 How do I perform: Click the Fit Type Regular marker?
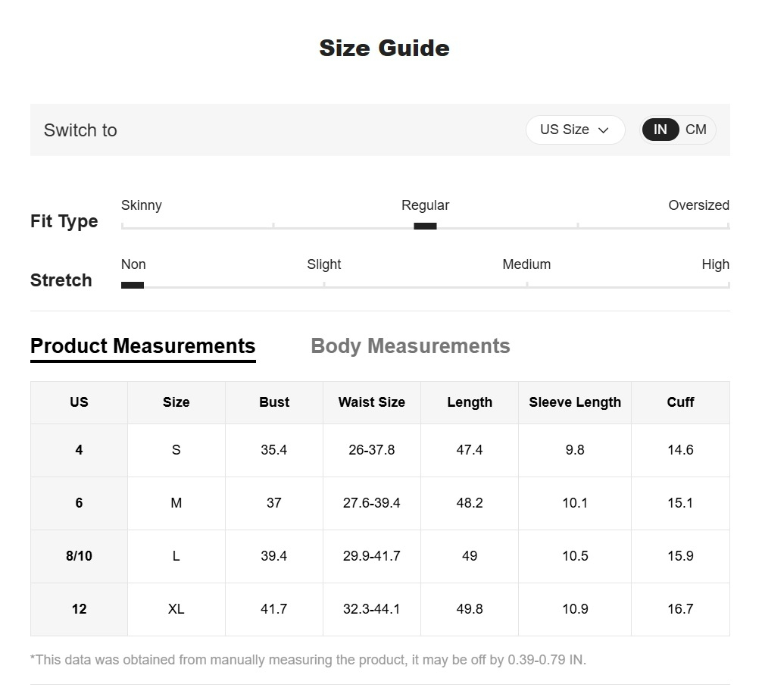[x=425, y=226]
